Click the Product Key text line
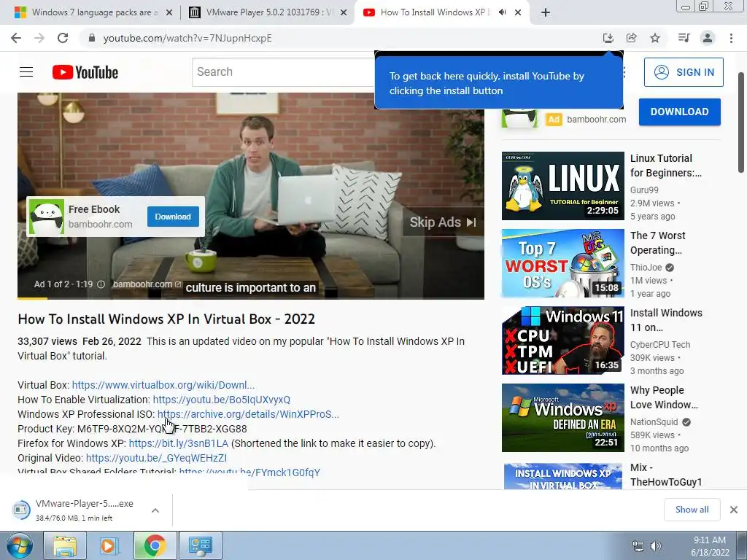 point(132,429)
